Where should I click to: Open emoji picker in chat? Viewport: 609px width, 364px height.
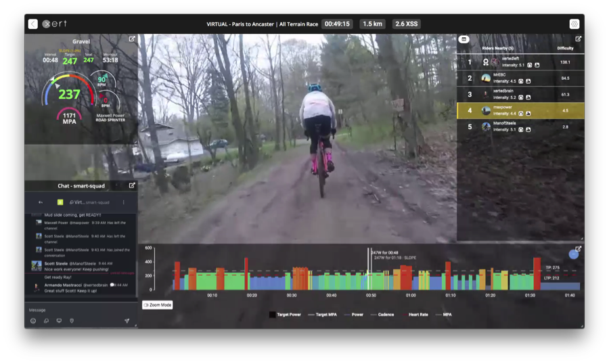pos(33,321)
